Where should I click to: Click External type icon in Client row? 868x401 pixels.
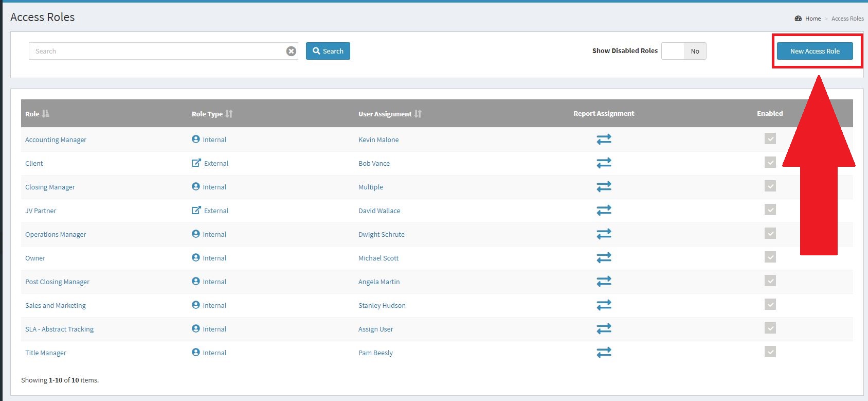(x=196, y=163)
